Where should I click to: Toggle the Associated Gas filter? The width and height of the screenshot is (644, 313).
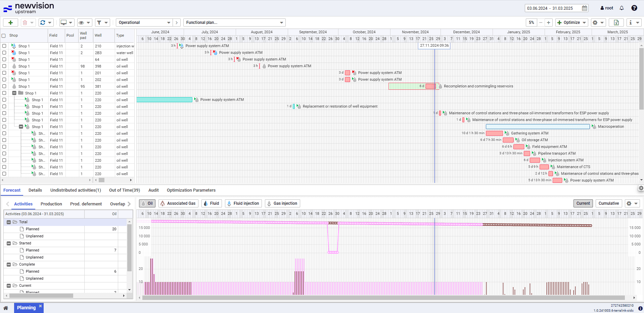(x=178, y=203)
